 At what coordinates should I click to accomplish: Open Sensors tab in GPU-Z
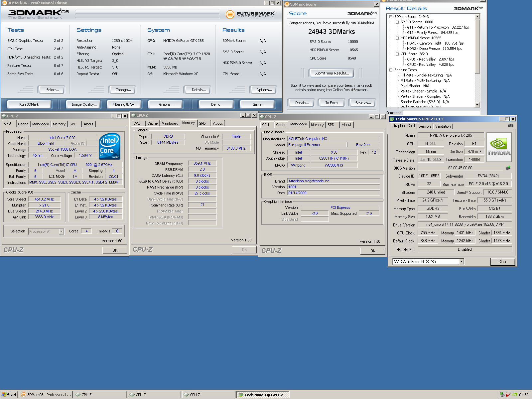pyautogui.click(x=425, y=126)
